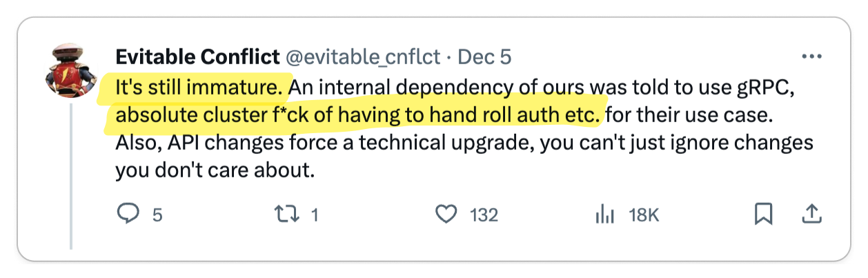Click the sentence starting "Also, API changes"
Image resolution: width=868 pixels, height=278 pixels.
pyautogui.click(x=465, y=156)
